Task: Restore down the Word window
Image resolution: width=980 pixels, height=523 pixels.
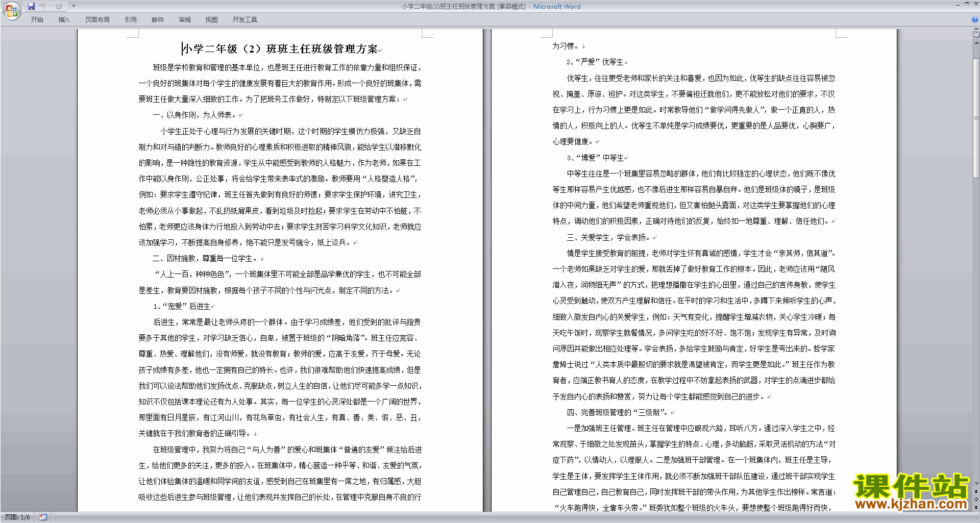Action: [x=967, y=4]
